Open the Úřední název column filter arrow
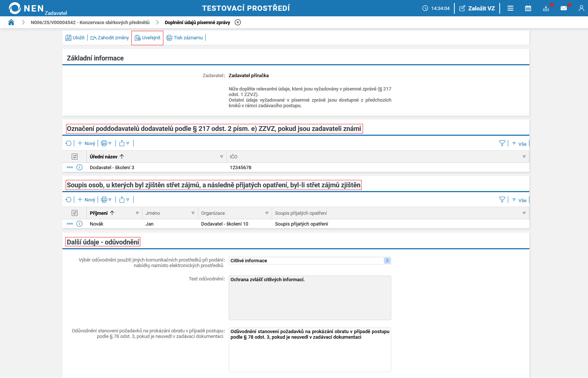The width and height of the screenshot is (588, 378). pyautogui.click(x=222, y=157)
